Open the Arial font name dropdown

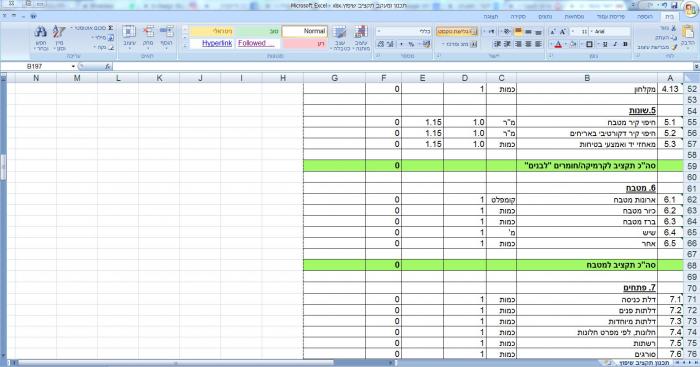coord(611,32)
